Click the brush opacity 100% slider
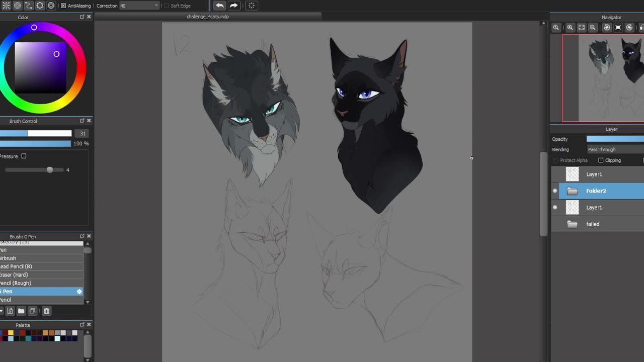Viewport: 644px width, 362px height. pos(36,144)
